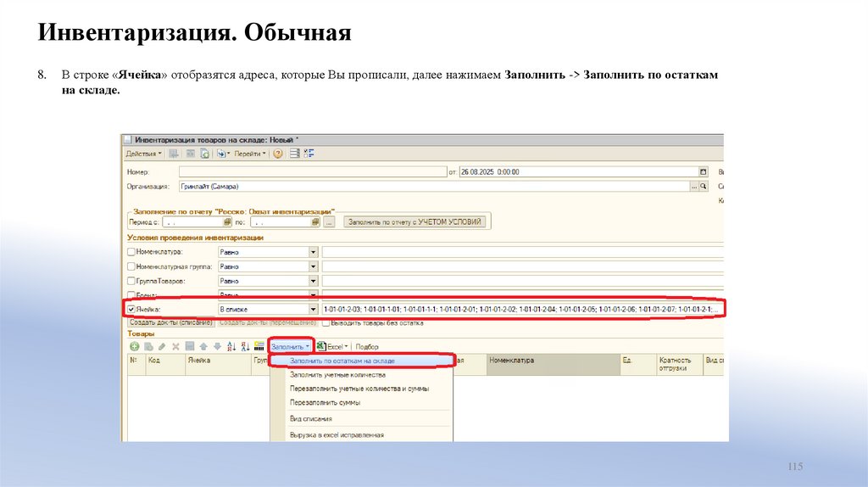Click magnifier icon in Организация field
This screenshot has height=487, width=868.
[703, 186]
